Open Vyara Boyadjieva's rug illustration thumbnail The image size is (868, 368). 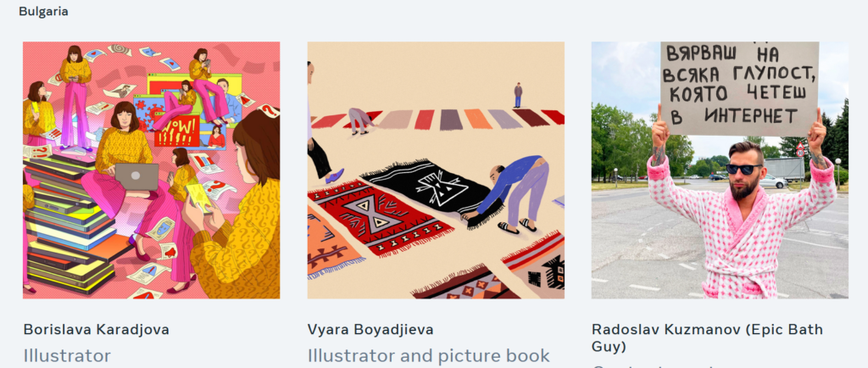(x=436, y=170)
